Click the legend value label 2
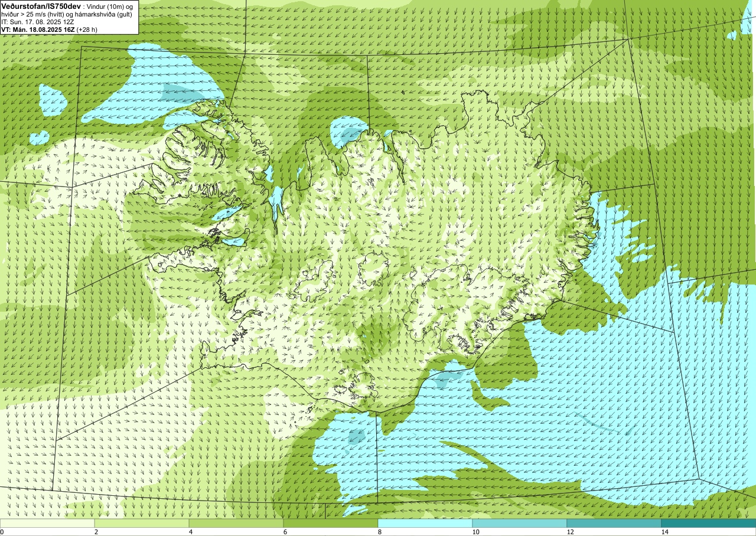 [96, 532]
